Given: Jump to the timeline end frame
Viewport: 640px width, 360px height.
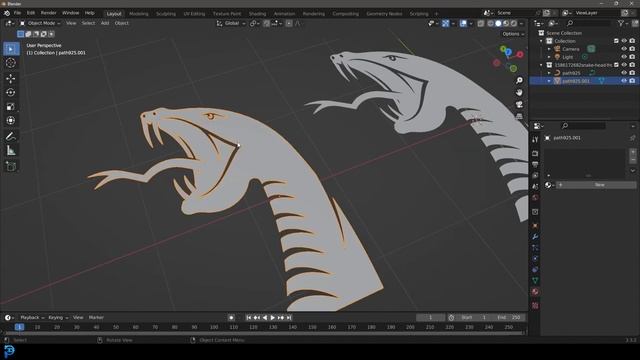Looking at the screenshot, I should [289, 318].
